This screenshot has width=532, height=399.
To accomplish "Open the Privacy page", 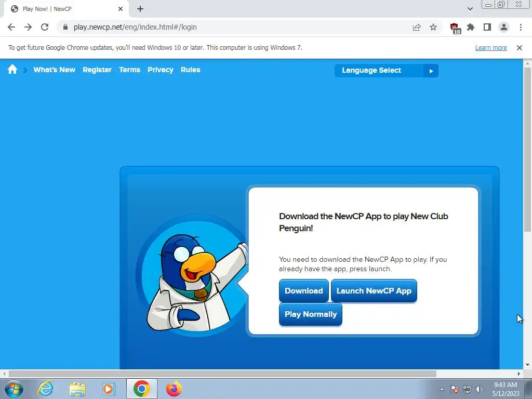I will [161, 70].
